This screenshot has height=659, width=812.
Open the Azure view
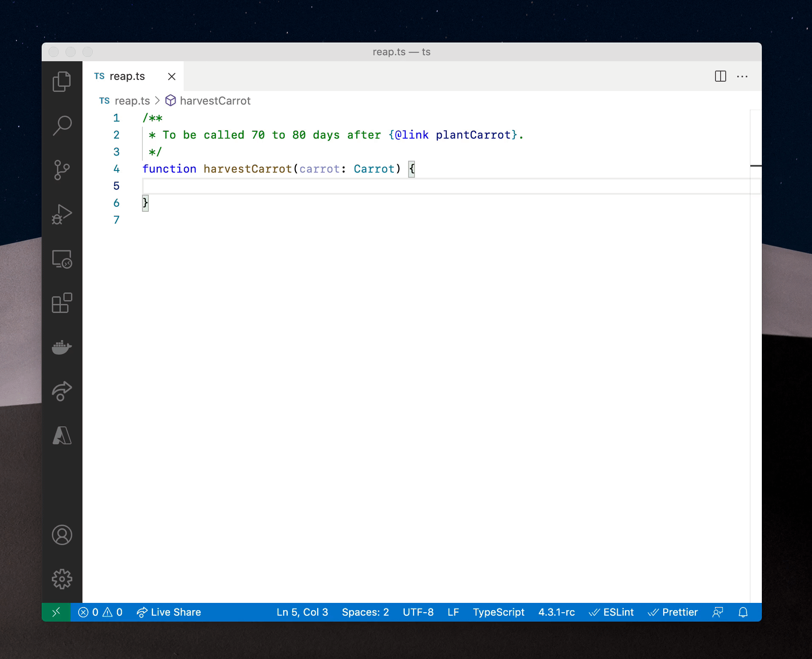point(62,435)
